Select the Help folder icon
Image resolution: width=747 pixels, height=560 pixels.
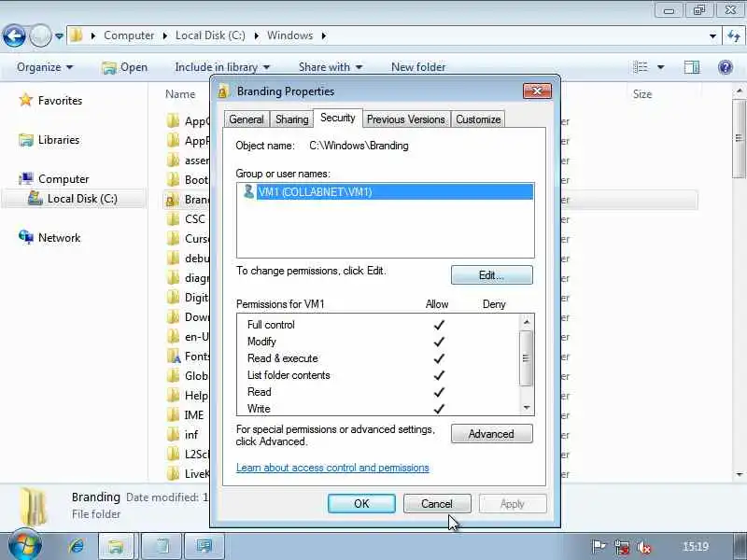point(174,395)
